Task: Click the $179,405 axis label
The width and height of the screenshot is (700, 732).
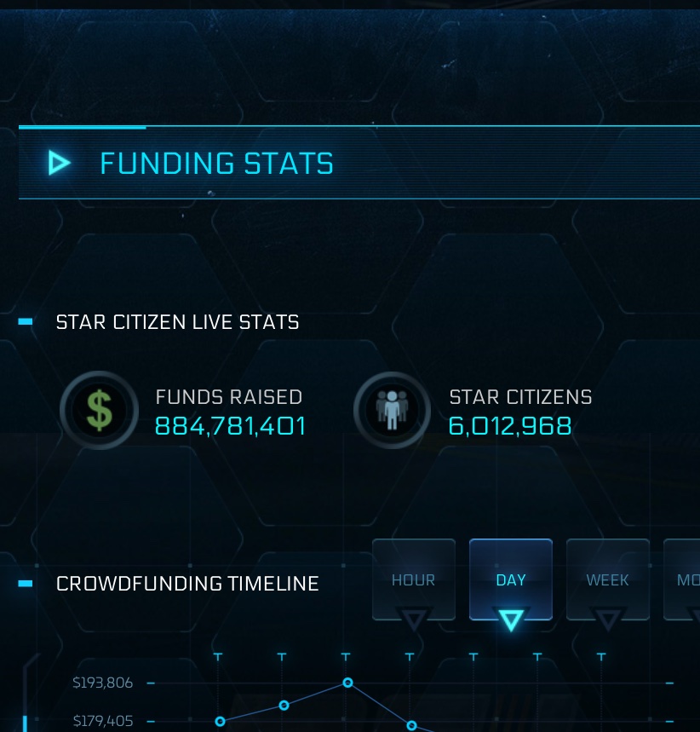Action: [103, 721]
